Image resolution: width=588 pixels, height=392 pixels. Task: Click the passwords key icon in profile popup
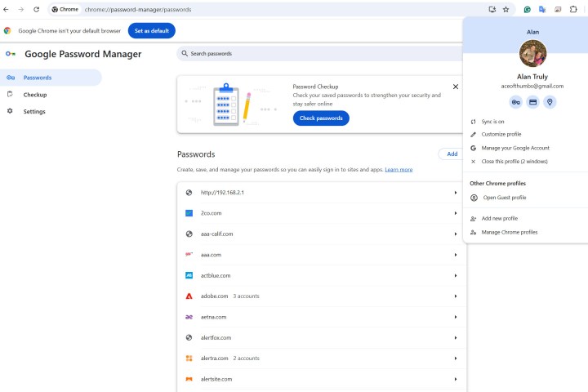tap(515, 102)
